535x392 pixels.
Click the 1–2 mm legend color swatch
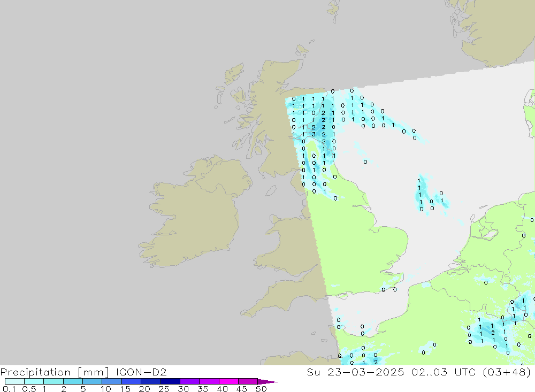click(53, 381)
